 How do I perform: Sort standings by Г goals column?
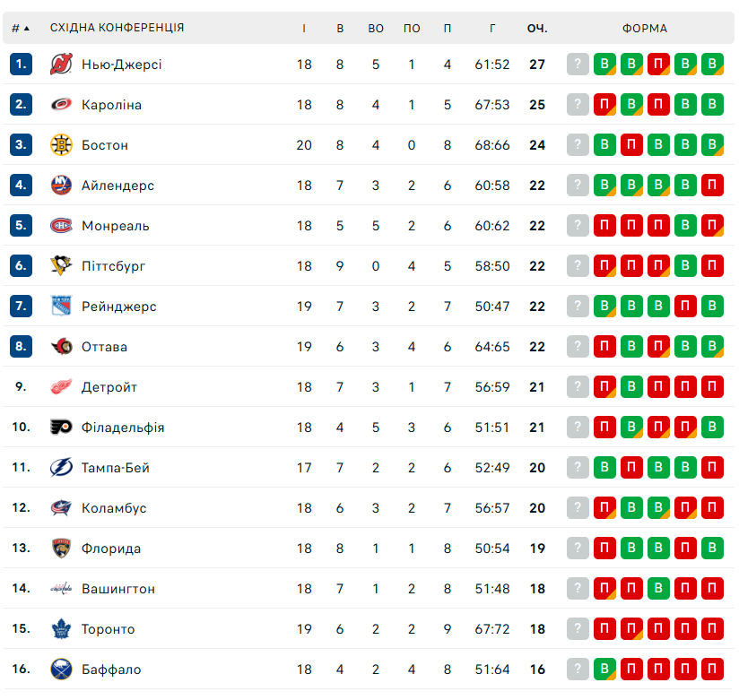[492, 28]
